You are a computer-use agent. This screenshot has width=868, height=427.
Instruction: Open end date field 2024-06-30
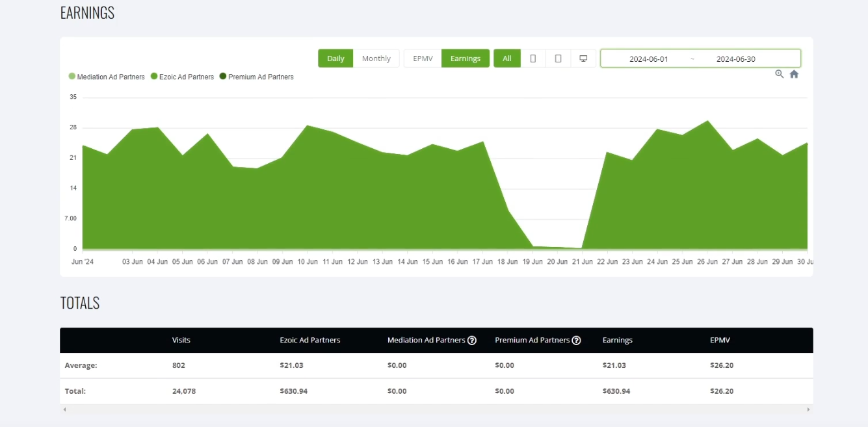(736, 59)
